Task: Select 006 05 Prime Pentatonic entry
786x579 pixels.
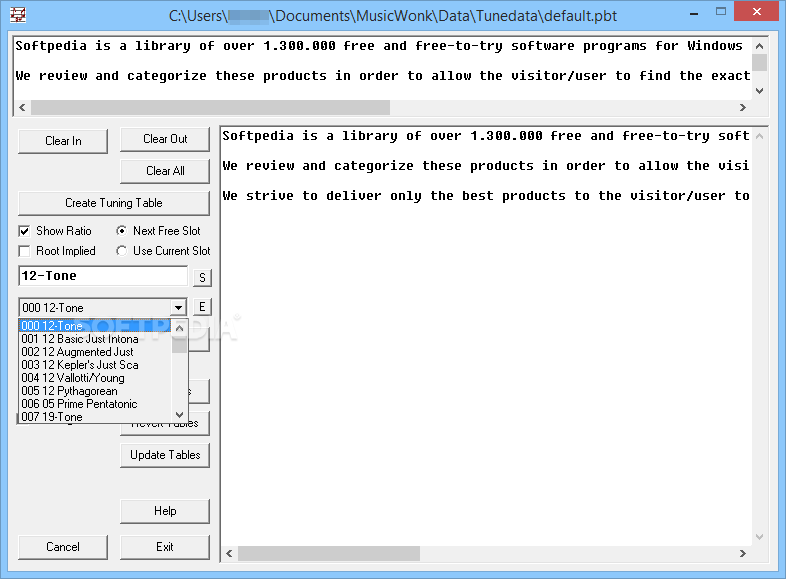Action: [95, 404]
